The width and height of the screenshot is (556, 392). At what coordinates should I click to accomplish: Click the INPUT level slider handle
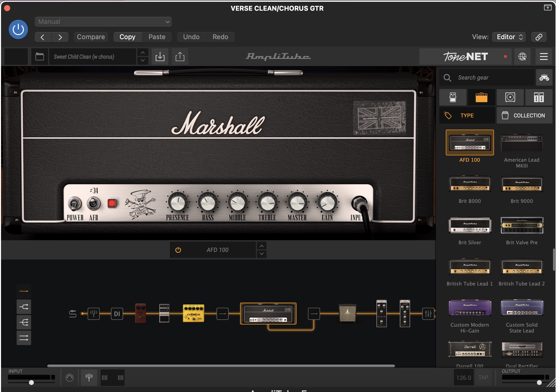pyautogui.click(x=31, y=383)
